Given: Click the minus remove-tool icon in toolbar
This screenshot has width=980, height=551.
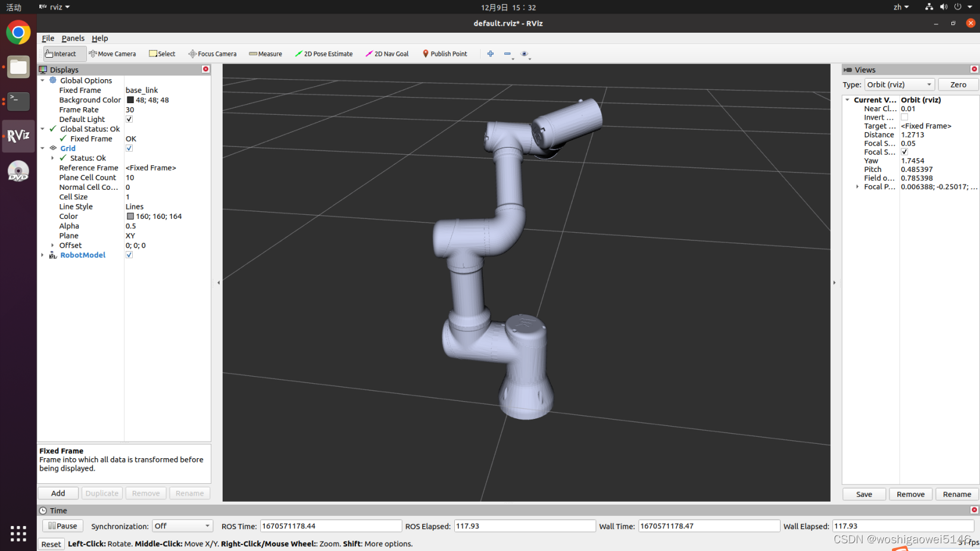Looking at the screenshot, I should [507, 54].
